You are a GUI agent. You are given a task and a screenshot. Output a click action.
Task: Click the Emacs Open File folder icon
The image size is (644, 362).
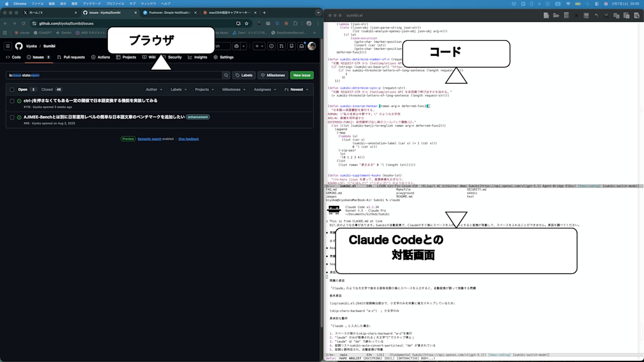(x=556, y=16)
